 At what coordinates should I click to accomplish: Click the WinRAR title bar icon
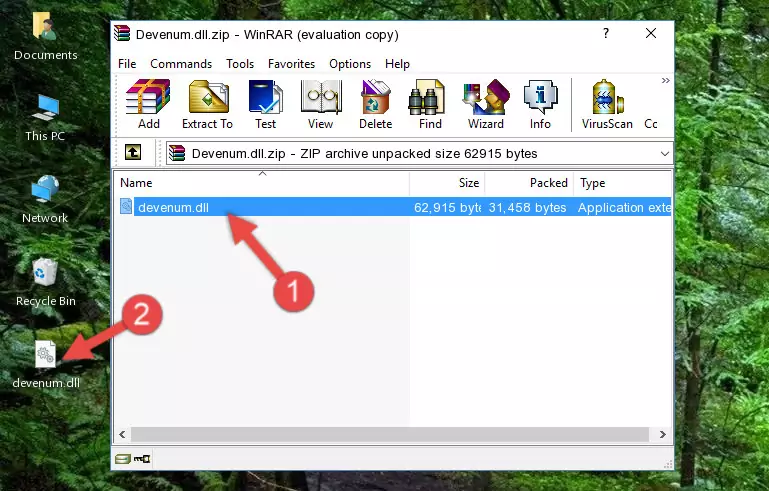point(123,34)
